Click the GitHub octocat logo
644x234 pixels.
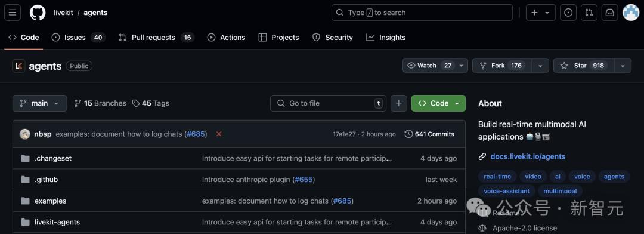(38, 13)
